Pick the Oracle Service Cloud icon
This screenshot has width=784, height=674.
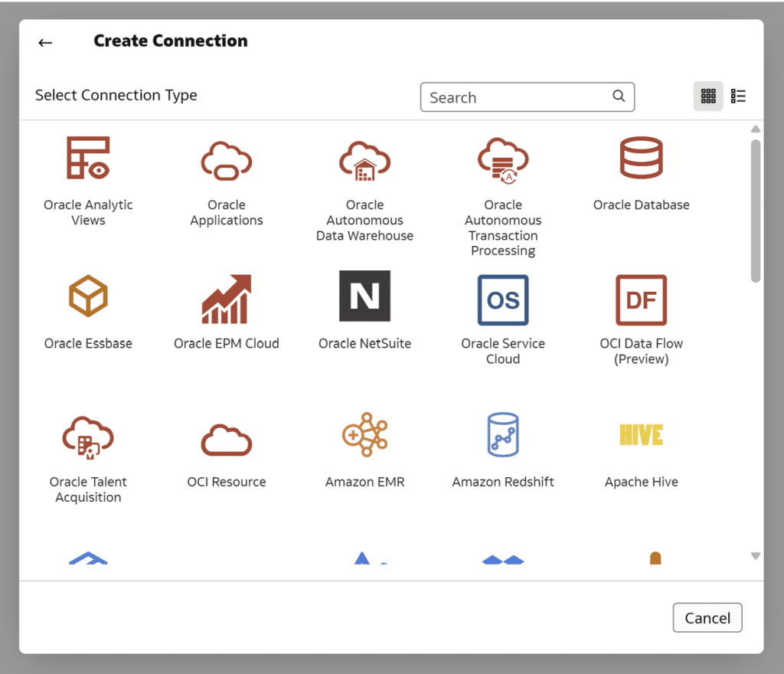click(503, 299)
